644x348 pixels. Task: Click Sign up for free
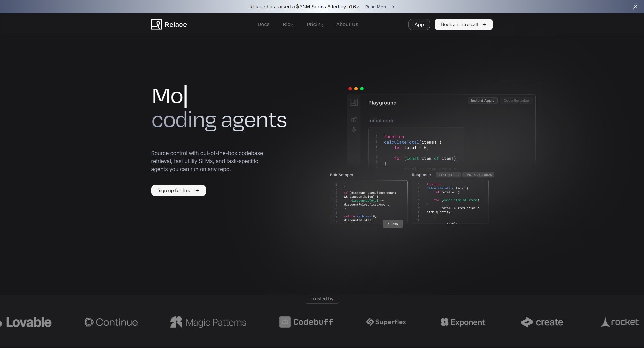[x=178, y=190]
